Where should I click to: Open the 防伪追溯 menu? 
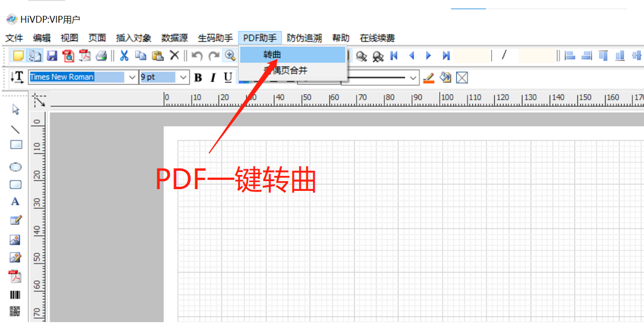pyautogui.click(x=304, y=38)
